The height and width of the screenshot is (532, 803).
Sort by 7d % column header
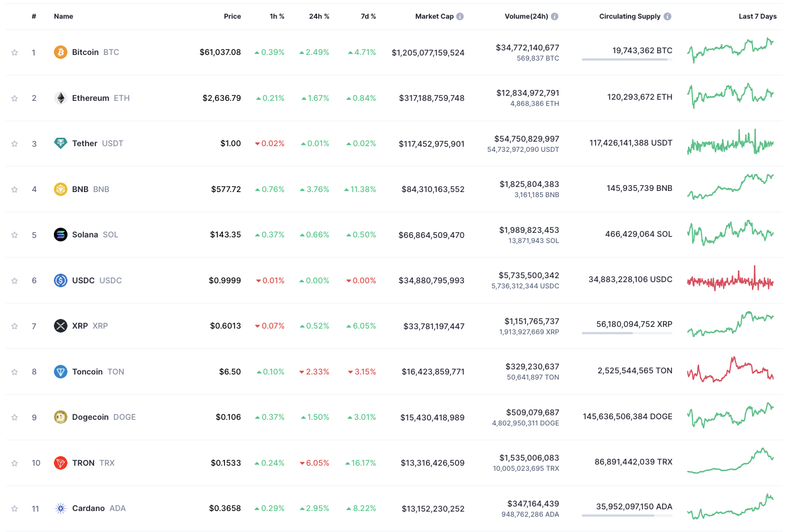[369, 16]
